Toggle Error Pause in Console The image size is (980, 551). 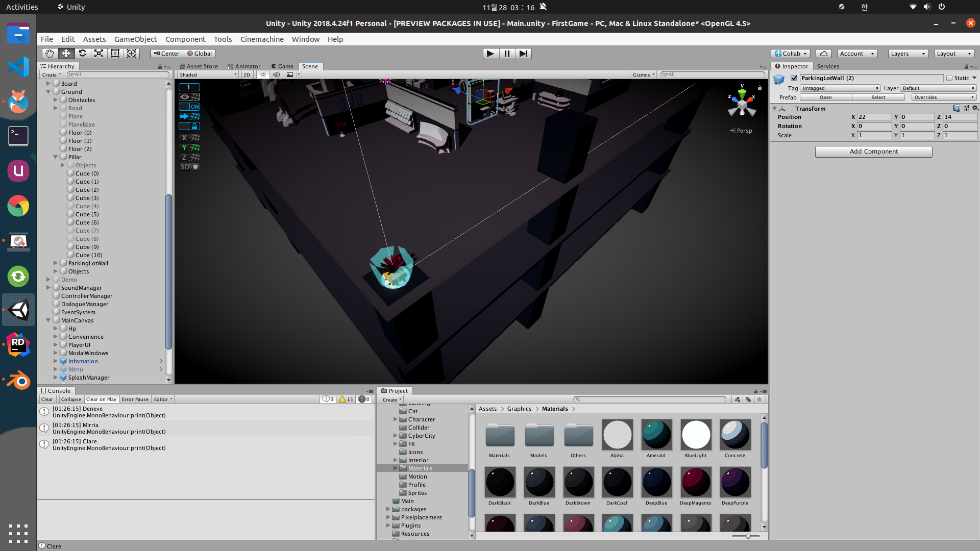coord(135,399)
